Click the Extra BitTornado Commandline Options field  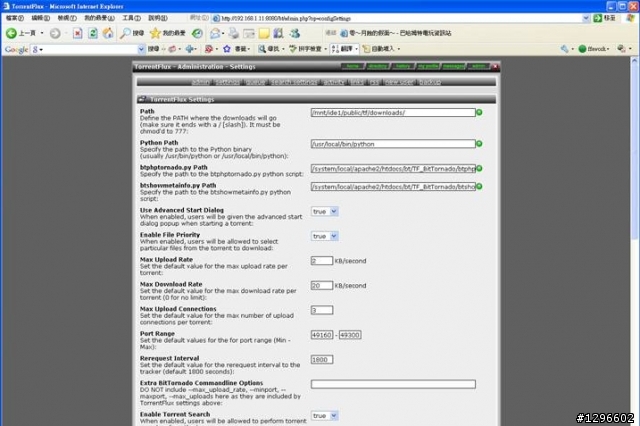pyautogui.click(x=393, y=384)
